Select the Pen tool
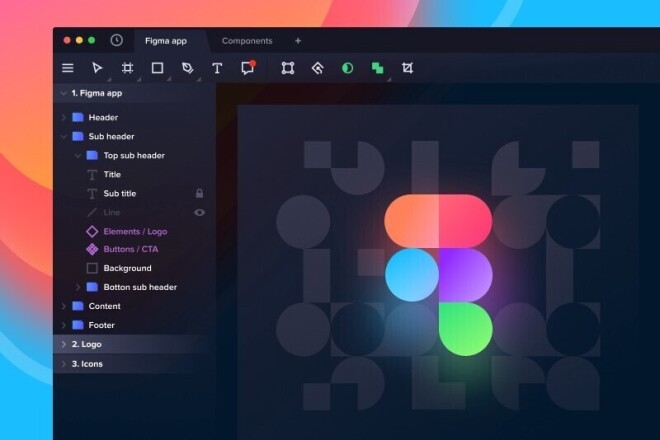 pyautogui.click(x=187, y=68)
